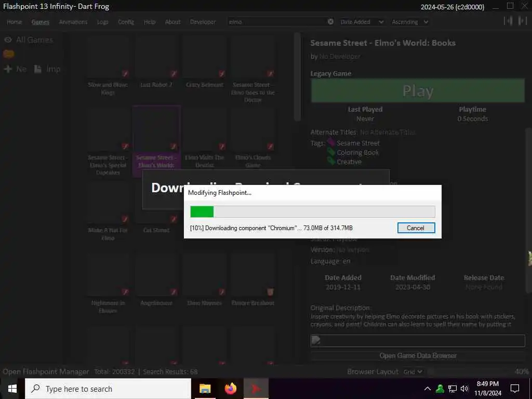This screenshot has width=532, height=399.
Task: Click the No Developer link
Action: 340,57
